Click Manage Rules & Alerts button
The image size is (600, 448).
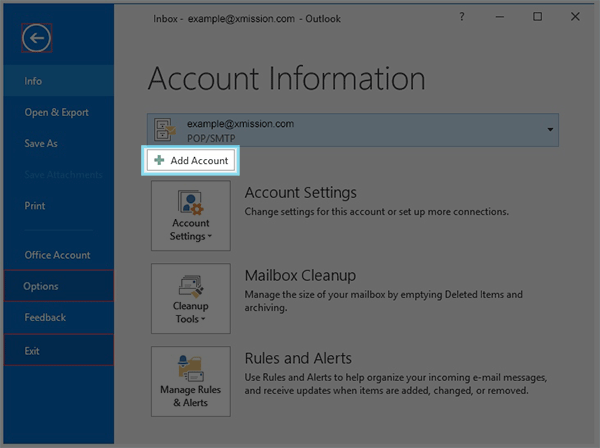click(x=191, y=381)
